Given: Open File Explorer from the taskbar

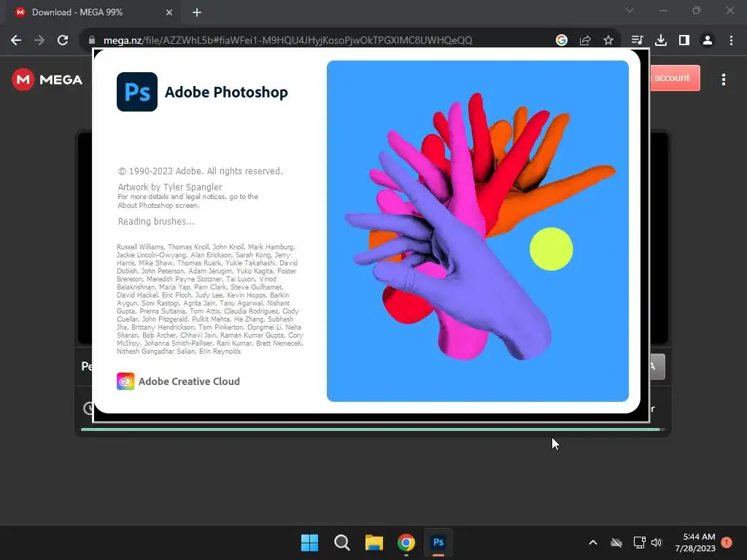Looking at the screenshot, I should pos(374,542).
